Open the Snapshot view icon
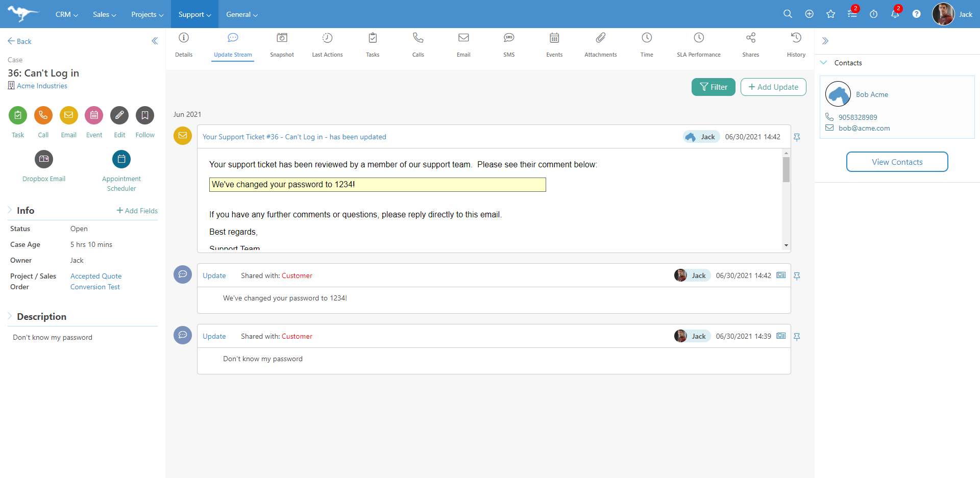Screen dimensions: 980x478 click(282, 38)
